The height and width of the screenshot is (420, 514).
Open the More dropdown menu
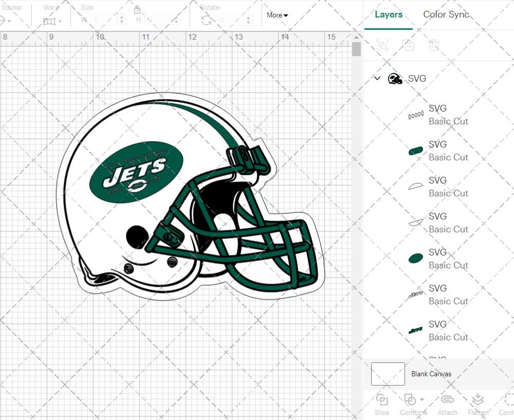tap(277, 15)
